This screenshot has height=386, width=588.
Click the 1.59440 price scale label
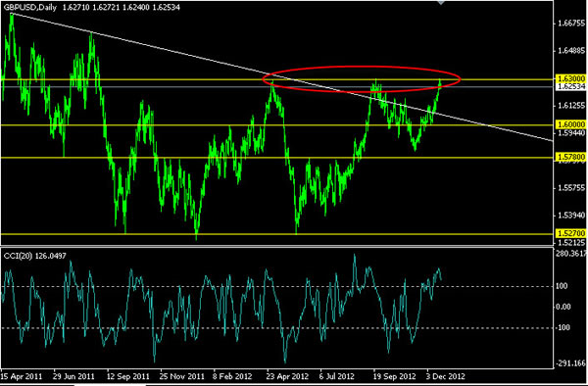coord(571,132)
